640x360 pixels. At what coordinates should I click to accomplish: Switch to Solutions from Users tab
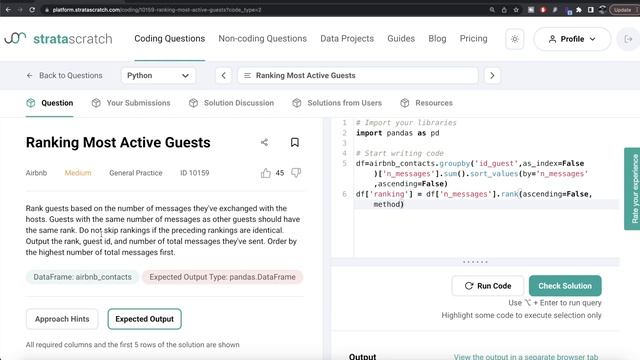click(337, 103)
